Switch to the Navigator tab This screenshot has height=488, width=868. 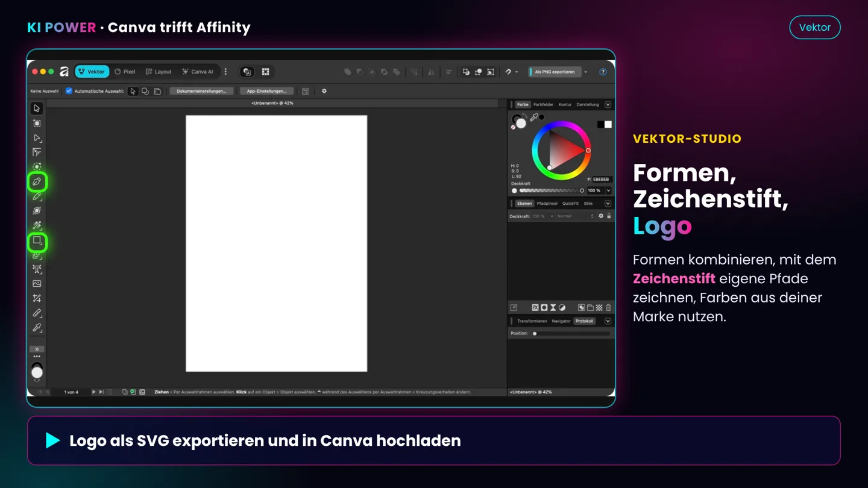click(561, 321)
